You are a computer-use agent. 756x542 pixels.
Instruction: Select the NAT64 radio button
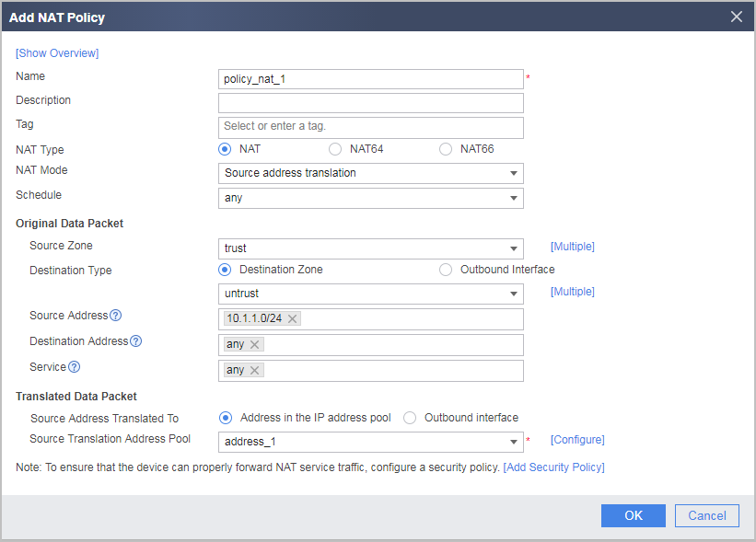(x=335, y=149)
